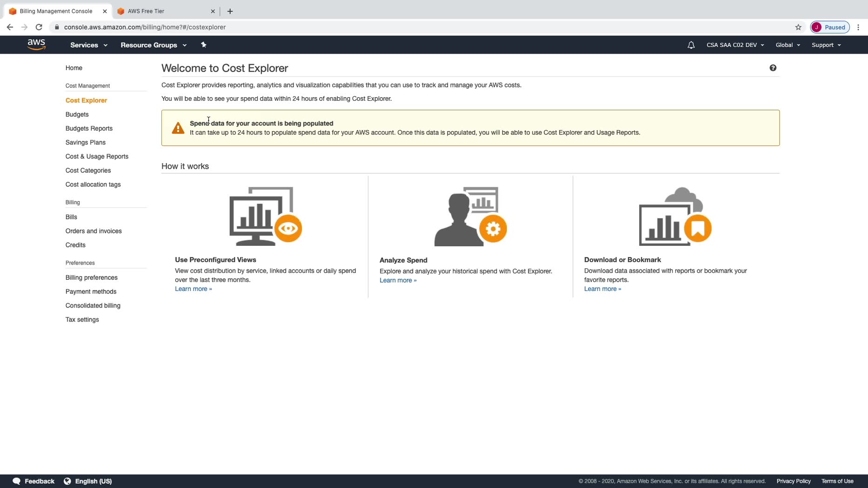The height and width of the screenshot is (488, 868).
Task: Click the site lock icon in address bar
Action: pos(57,27)
